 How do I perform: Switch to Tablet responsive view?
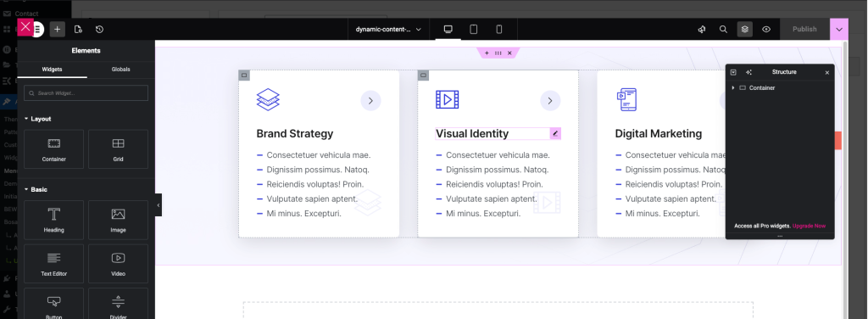pyautogui.click(x=473, y=30)
